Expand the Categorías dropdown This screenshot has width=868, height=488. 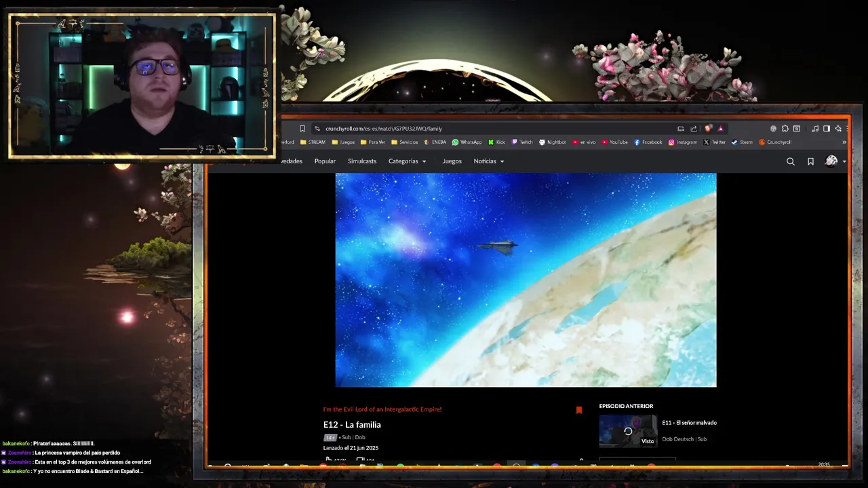coord(407,161)
